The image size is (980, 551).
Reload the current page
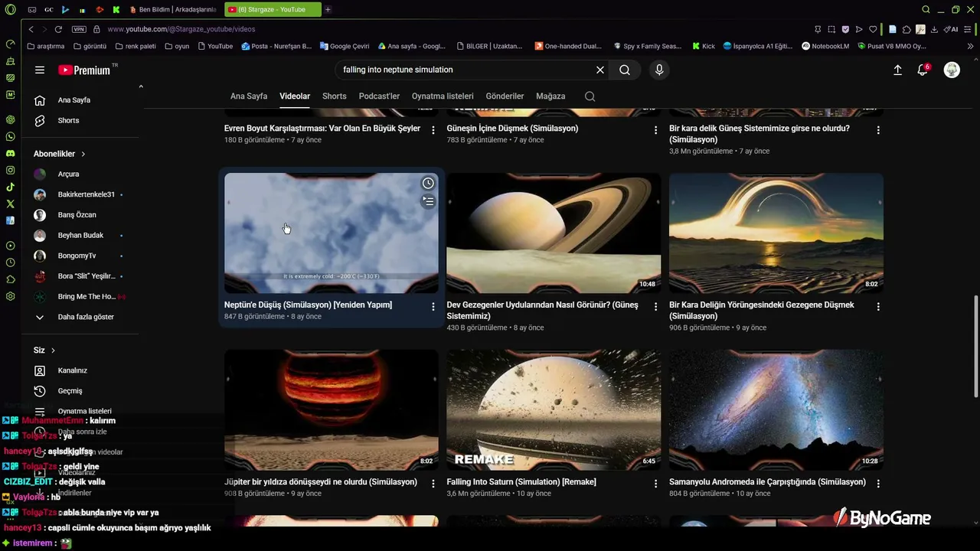point(58,29)
